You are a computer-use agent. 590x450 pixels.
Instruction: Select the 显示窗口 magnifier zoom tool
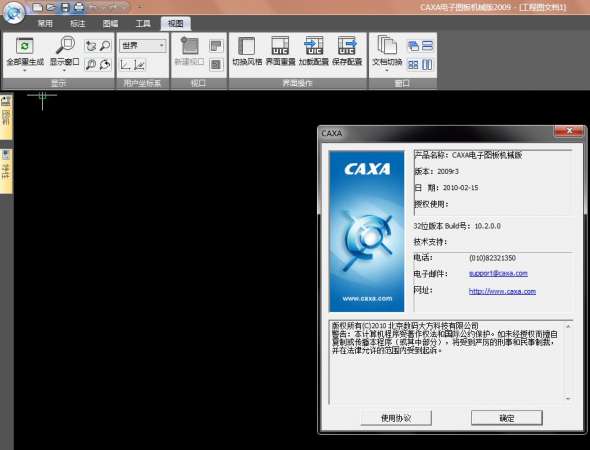click(x=65, y=45)
